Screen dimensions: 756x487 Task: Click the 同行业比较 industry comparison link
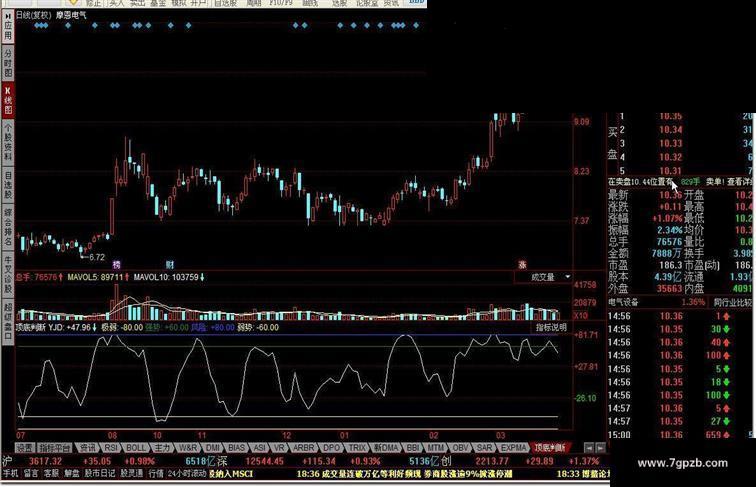[x=732, y=302]
